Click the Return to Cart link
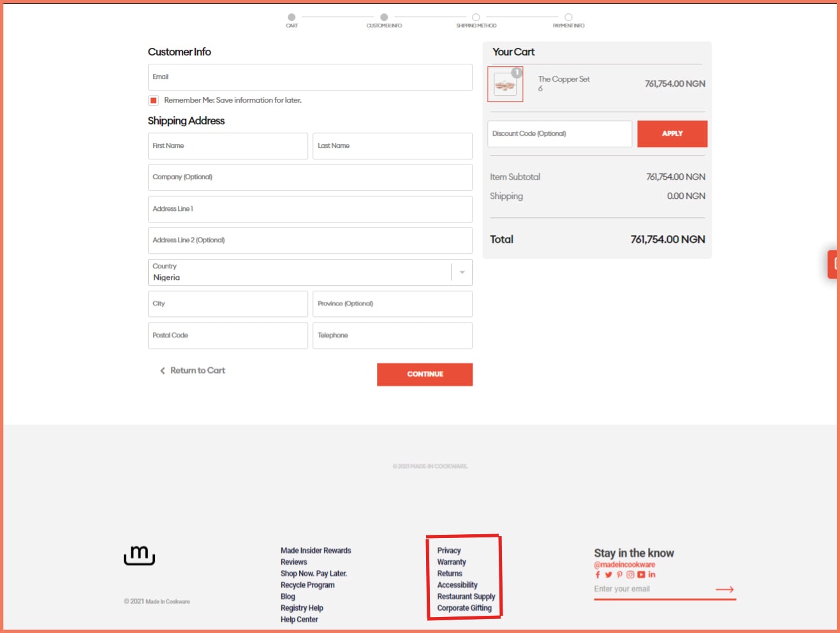The height and width of the screenshot is (633, 840). (198, 370)
